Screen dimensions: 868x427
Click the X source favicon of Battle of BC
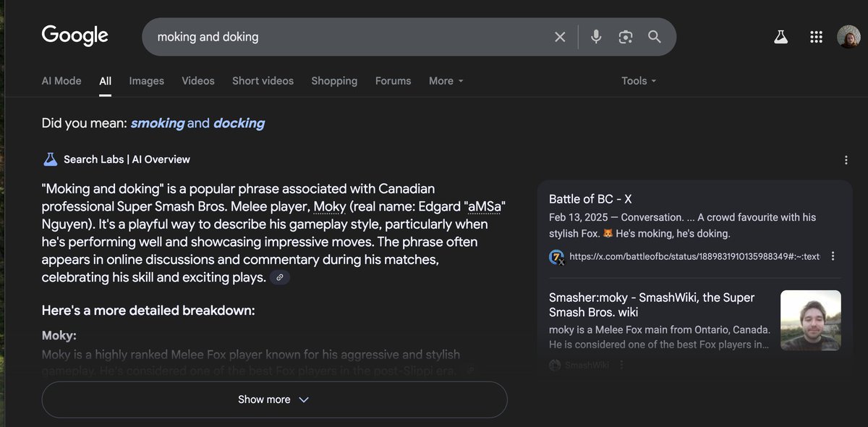click(x=556, y=257)
